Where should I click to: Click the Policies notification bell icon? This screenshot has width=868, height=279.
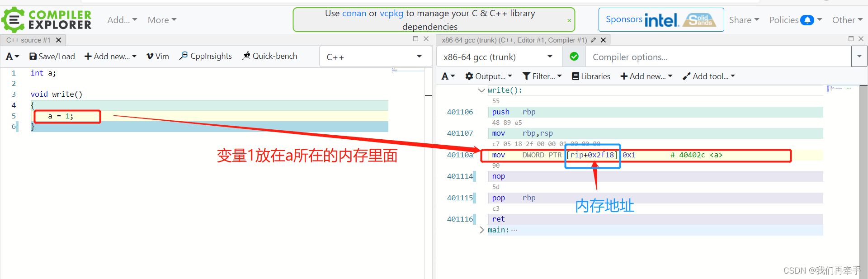pos(807,20)
